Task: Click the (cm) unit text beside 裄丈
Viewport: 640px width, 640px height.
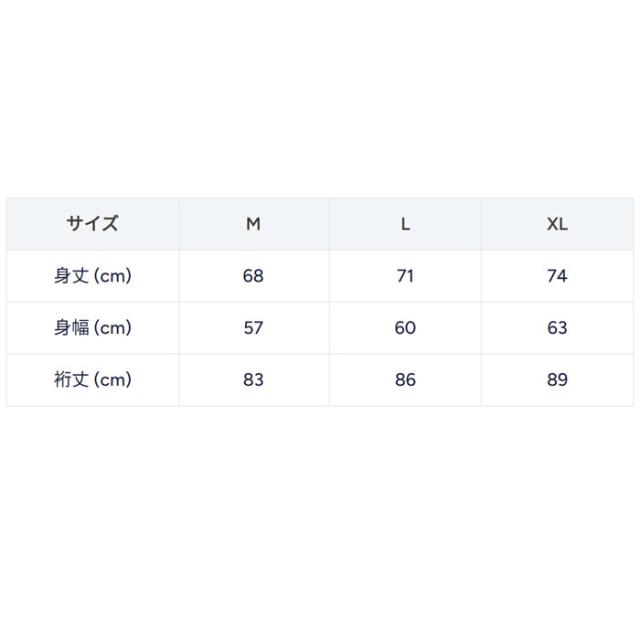Action: [113, 380]
